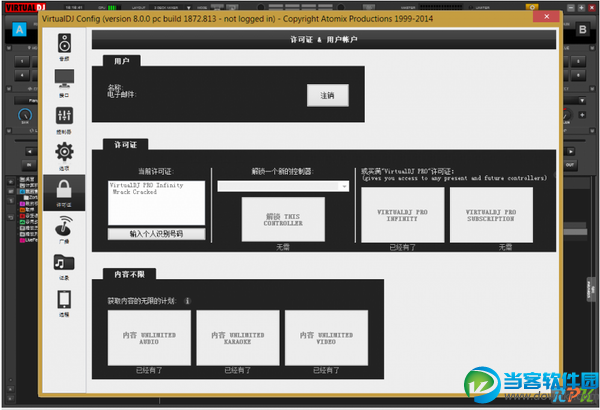Click the 注销 logout button

328,95
